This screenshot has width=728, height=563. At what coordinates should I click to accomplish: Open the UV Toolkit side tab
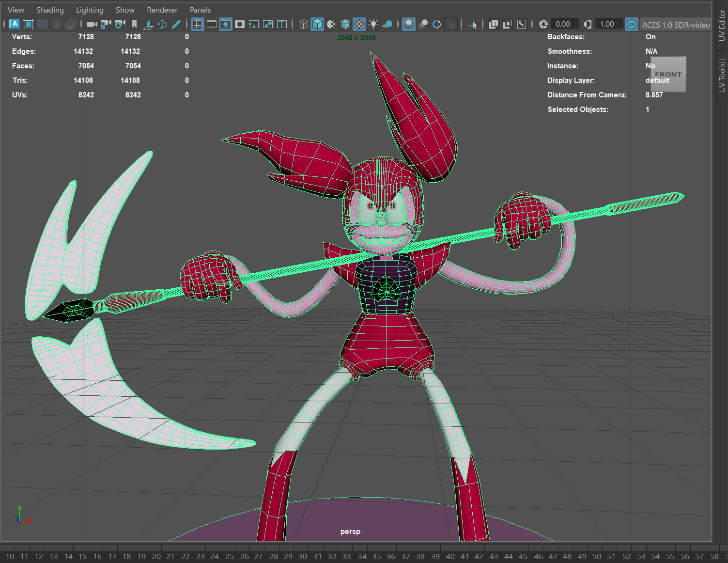point(722,75)
